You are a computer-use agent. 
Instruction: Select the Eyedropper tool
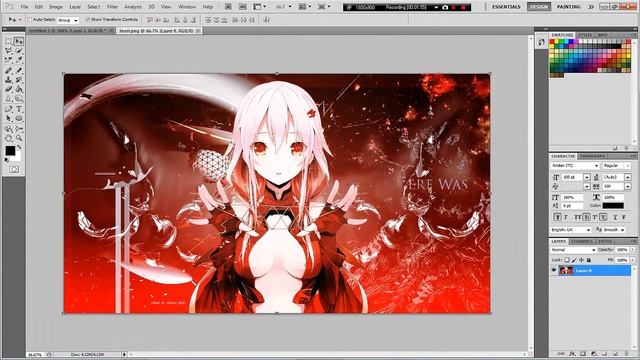click(19, 60)
